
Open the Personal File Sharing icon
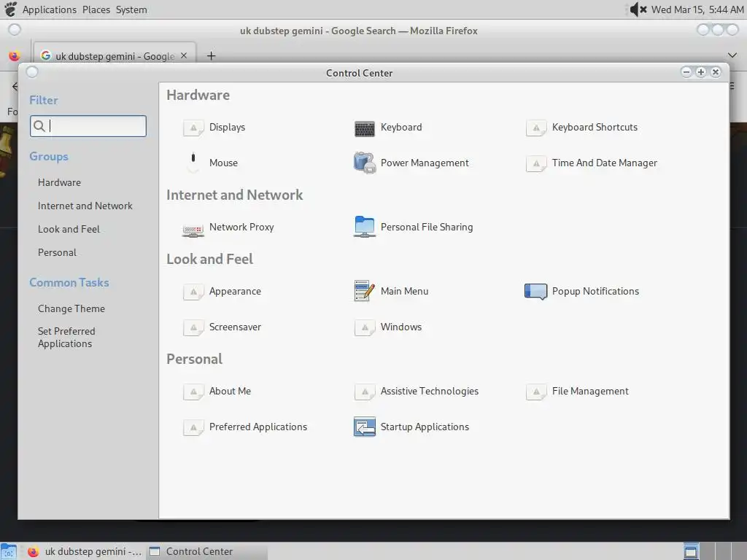365,227
